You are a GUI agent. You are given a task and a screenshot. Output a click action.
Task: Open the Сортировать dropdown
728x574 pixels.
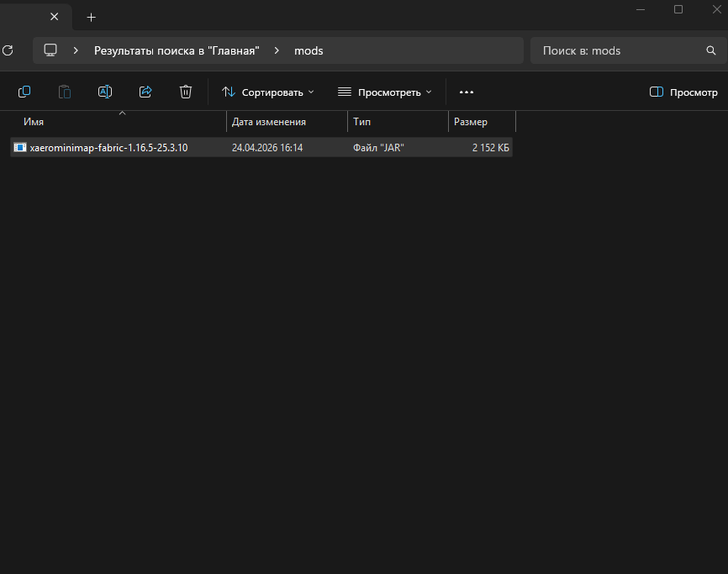[267, 92]
